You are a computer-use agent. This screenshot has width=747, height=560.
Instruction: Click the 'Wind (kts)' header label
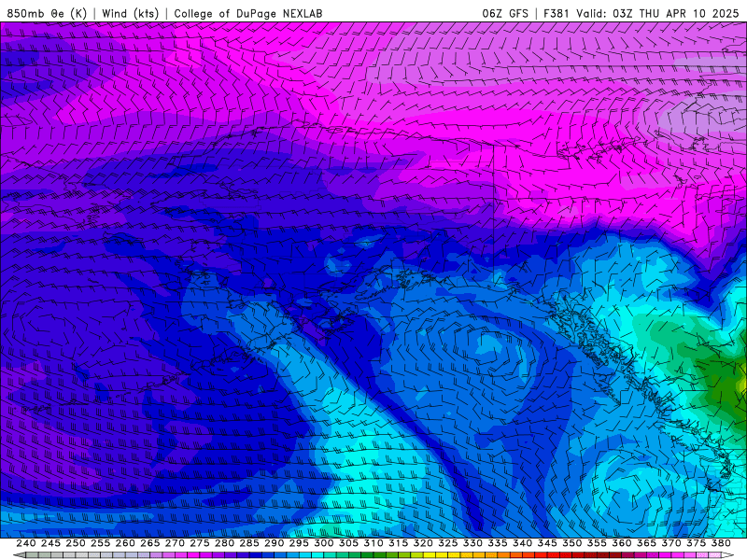click(130, 13)
